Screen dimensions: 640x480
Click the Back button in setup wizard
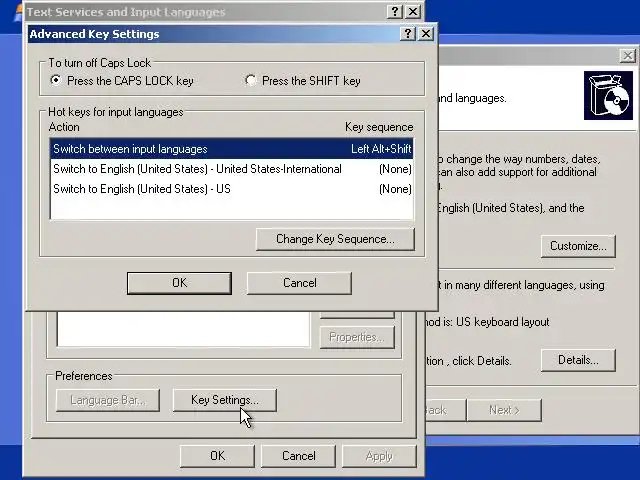tap(445, 410)
